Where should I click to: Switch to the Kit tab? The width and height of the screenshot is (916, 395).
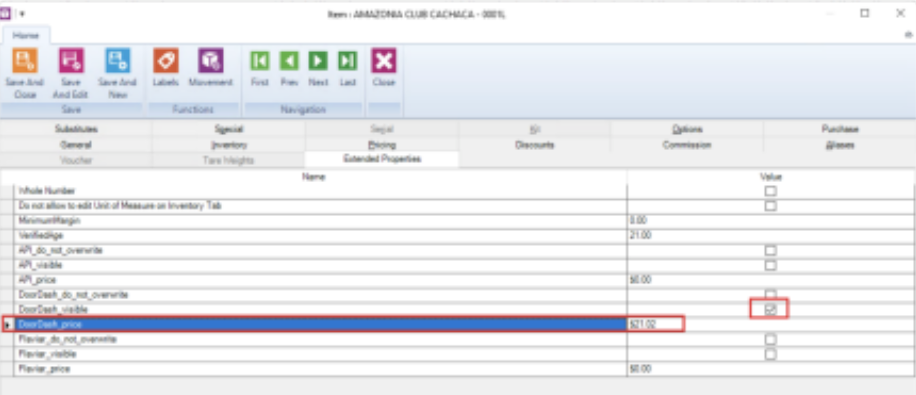pyautogui.click(x=535, y=129)
